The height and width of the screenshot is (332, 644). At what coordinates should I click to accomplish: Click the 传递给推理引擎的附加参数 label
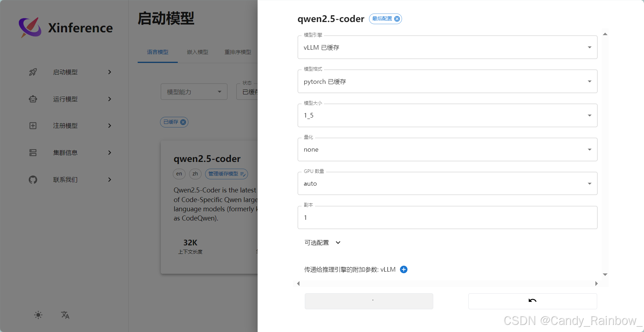349,270
